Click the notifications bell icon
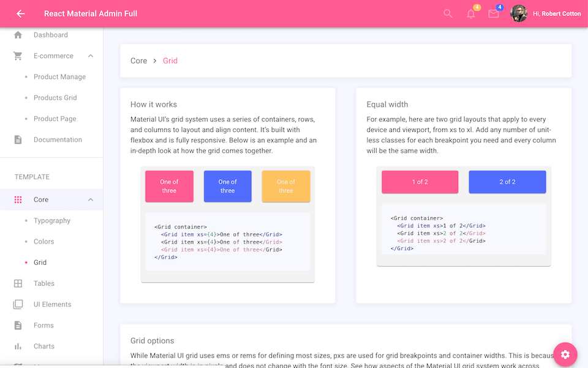The height and width of the screenshot is (368, 588). coord(470,13)
